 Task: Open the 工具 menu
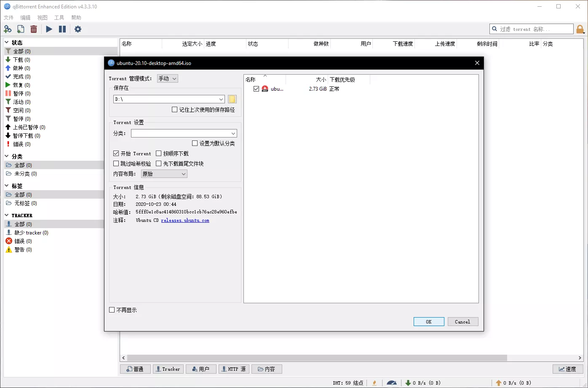(59, 18)
